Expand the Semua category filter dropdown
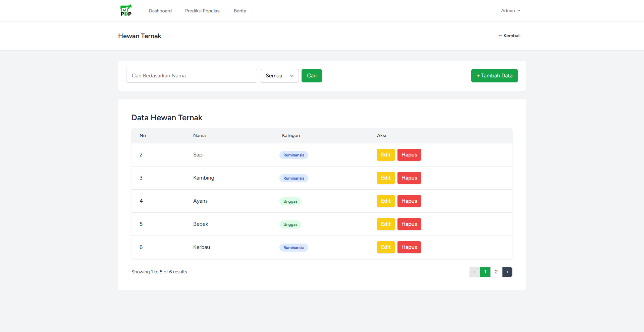Viewport: 644px width, 332px height. [x=279, y=76]
